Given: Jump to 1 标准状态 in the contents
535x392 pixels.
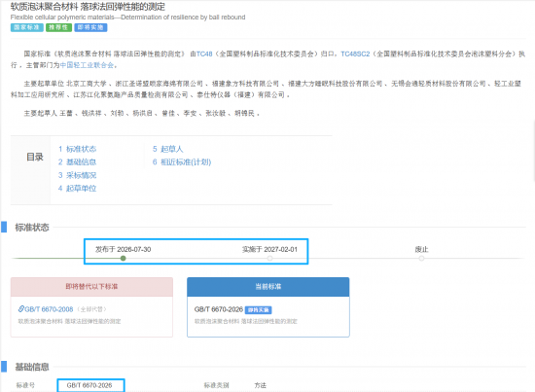Looking at the screenshot, I should pos(77,149).
